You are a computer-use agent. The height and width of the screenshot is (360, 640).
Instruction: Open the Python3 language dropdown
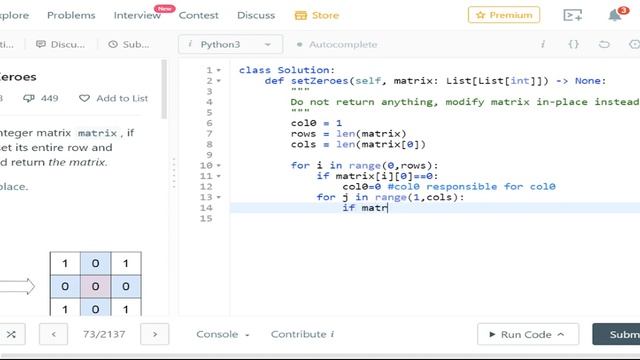click(x=230, y=44)
